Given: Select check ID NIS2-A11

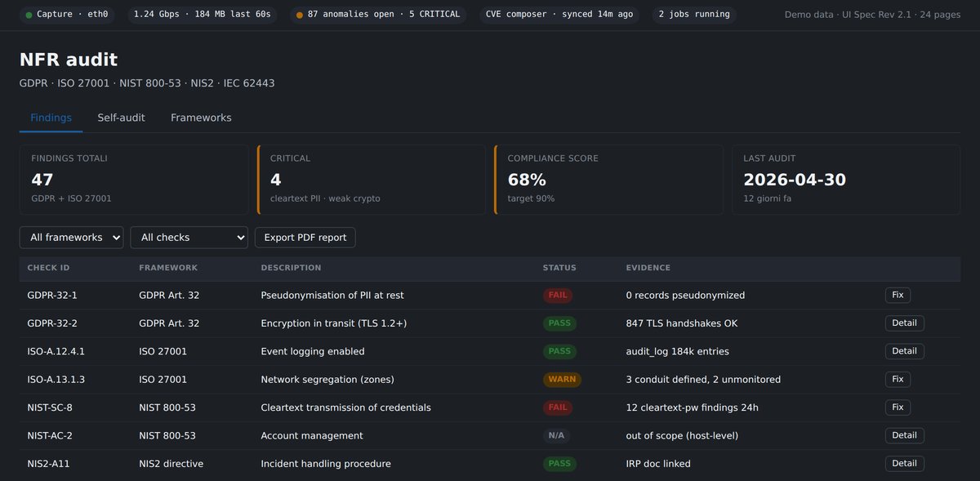Looking at the screenshot, I should tap(47, 464).
